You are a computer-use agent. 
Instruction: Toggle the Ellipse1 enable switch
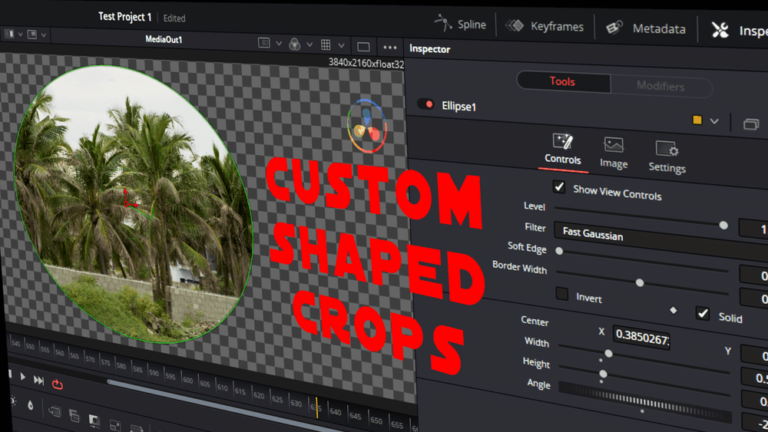coord(426,104)
